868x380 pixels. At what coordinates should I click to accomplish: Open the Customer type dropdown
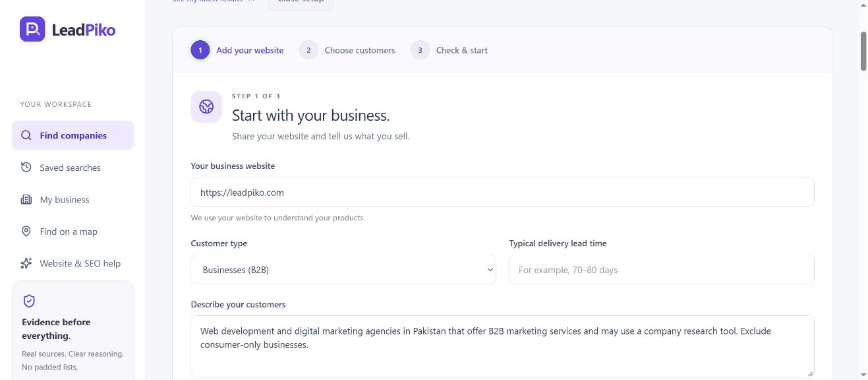tap(343, 270)
